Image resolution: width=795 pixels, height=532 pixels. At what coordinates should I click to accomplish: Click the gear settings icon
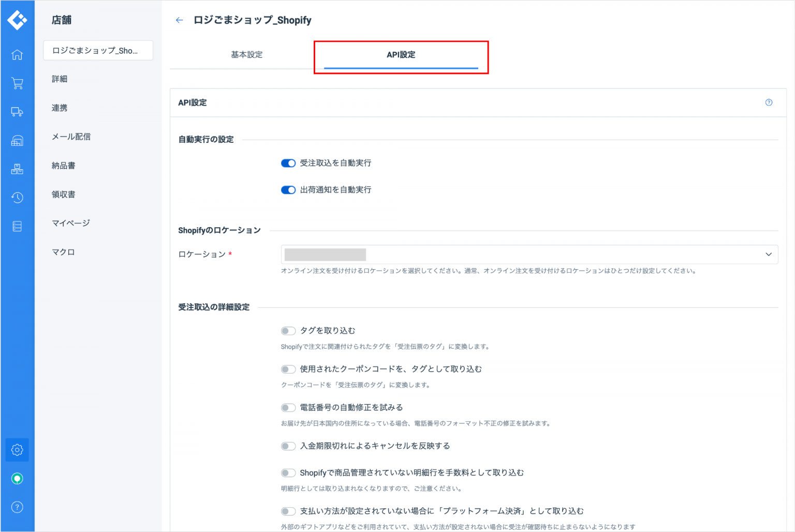click(17, 450)
